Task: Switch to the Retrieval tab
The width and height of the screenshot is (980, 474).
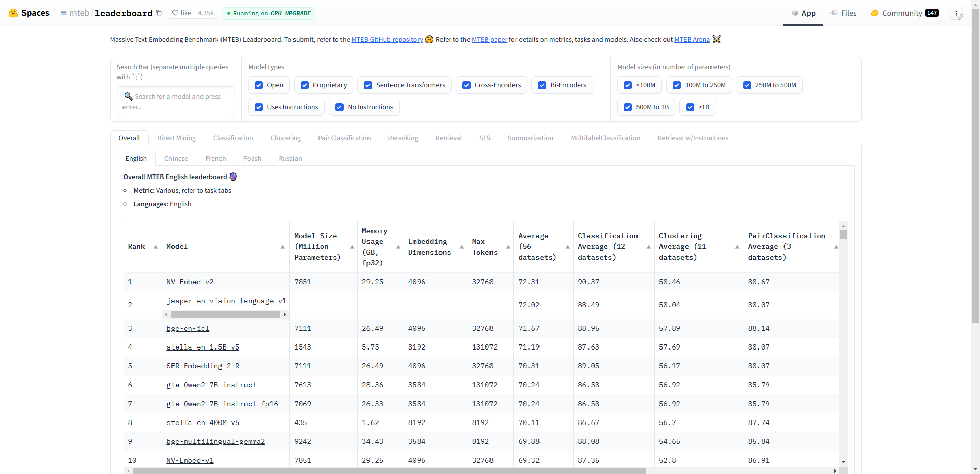Action: [449, 138]
